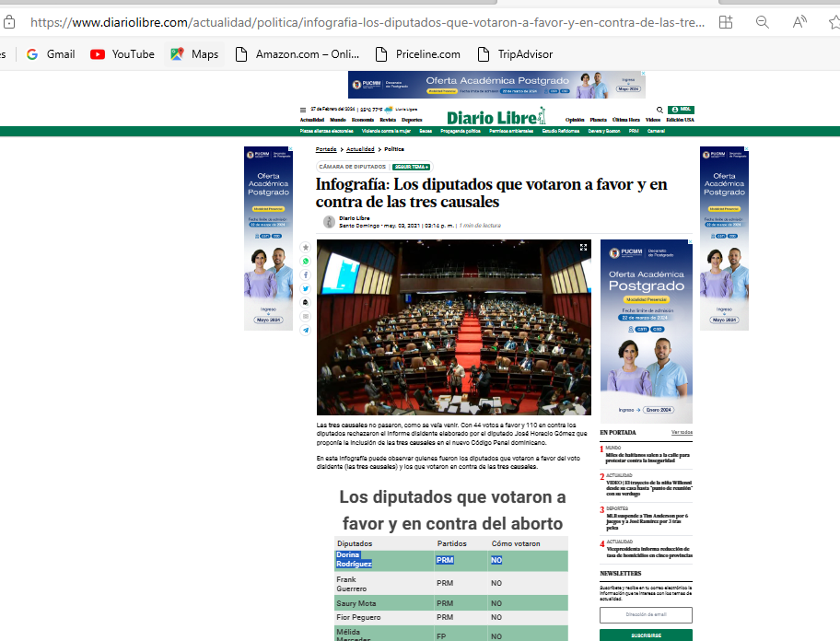Click the Dorina Rodríguez table row name
This screenshot has width=840, height=641.
coord(354,560)
